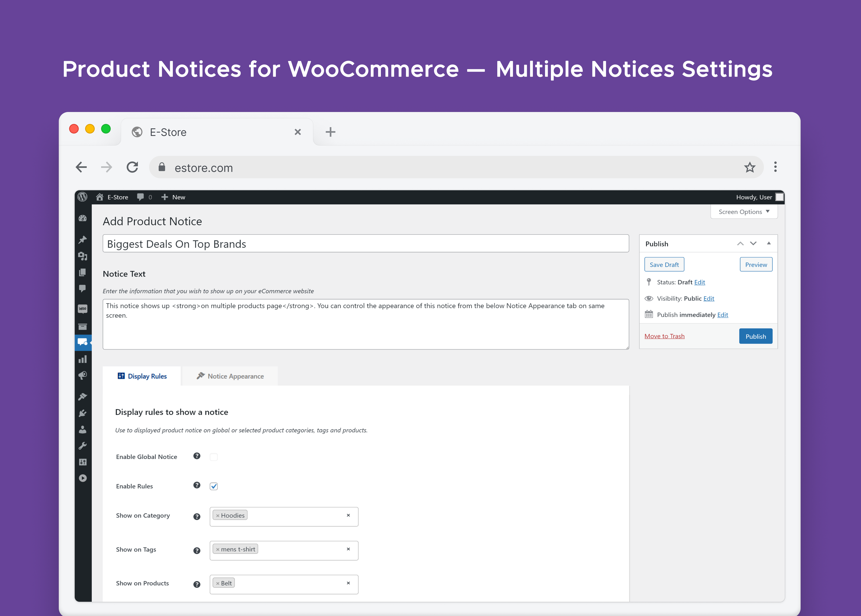Open the Settings sliders sidebar icon
861x616 pixels.
[83, 462]
